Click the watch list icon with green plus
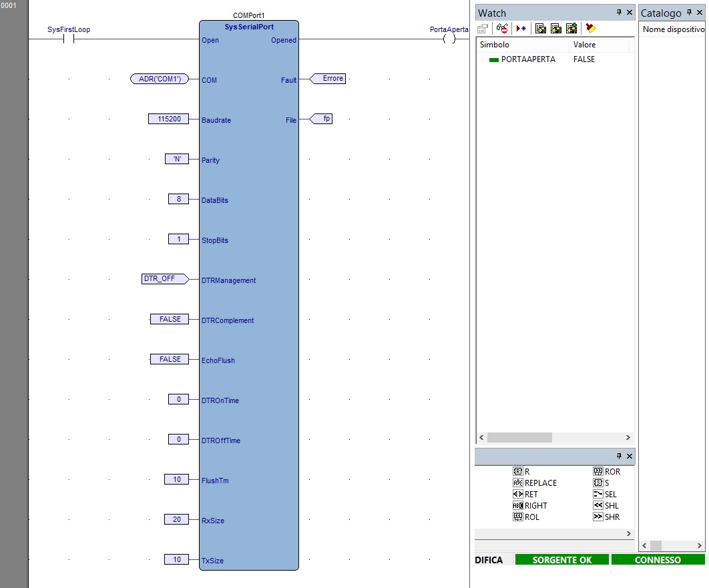 571,29
